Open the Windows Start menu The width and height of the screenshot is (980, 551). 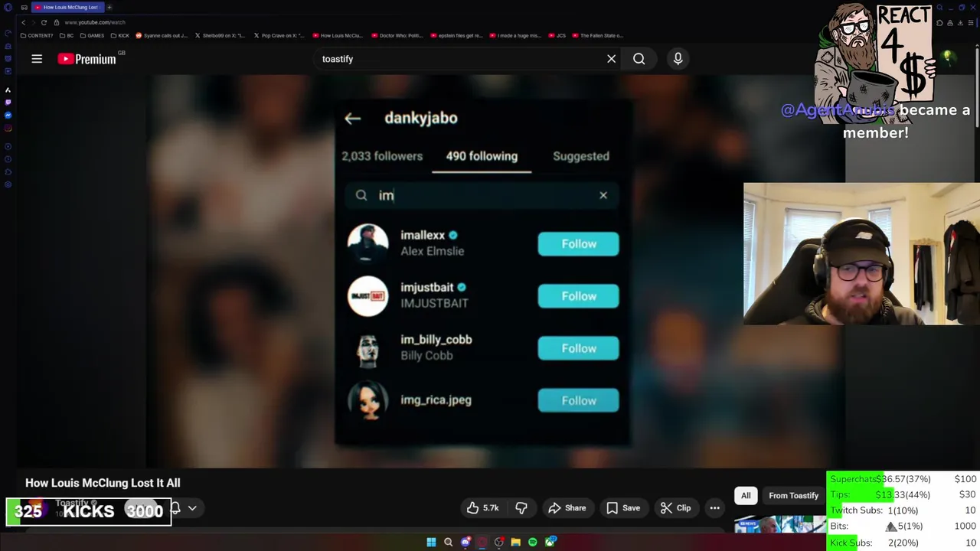pos(431,543)
